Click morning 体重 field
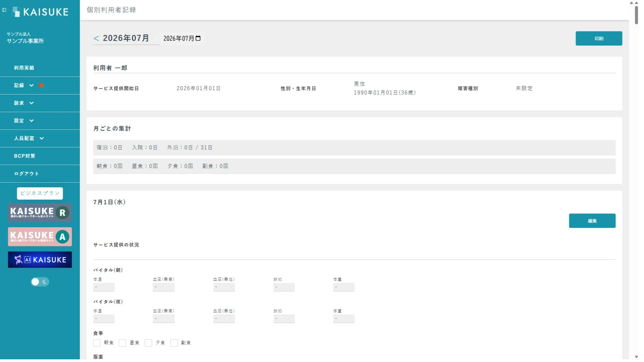Image resolution: width=644 pixels, height=362 pixels. pyautogui.click(x=344, y=287)
